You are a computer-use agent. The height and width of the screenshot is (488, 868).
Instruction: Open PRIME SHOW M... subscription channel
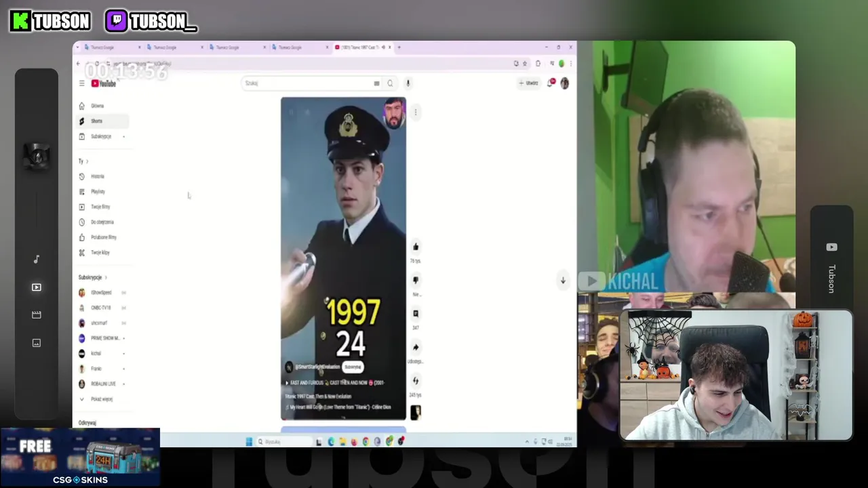pyautogui.click(x=102, y=338)
